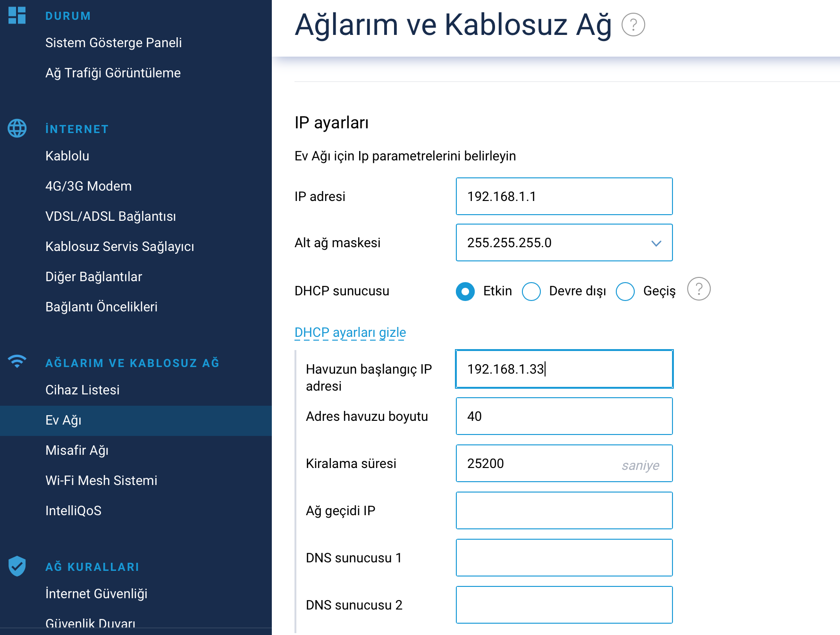The height and width of the screenshot is (635, 840).
Task: Select the Devre dışı radio button
Action: click(531, 292)
